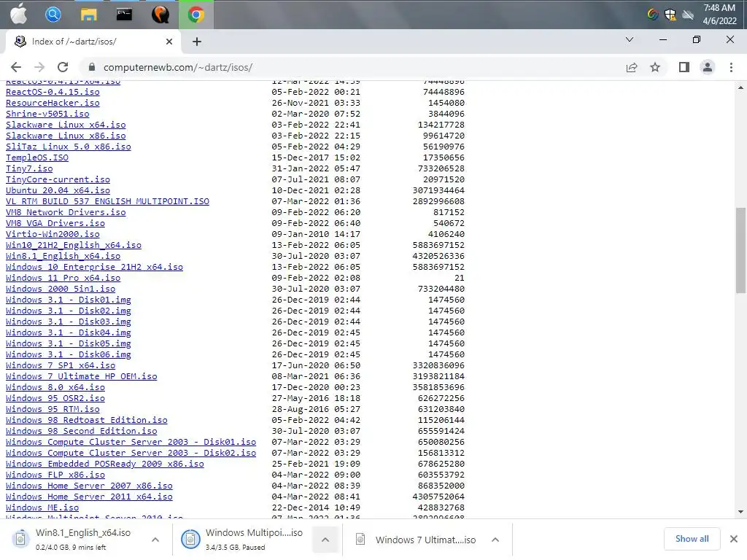
Task: Click the Win8.1_English_x64.iso download item
Action: (76, 539)
